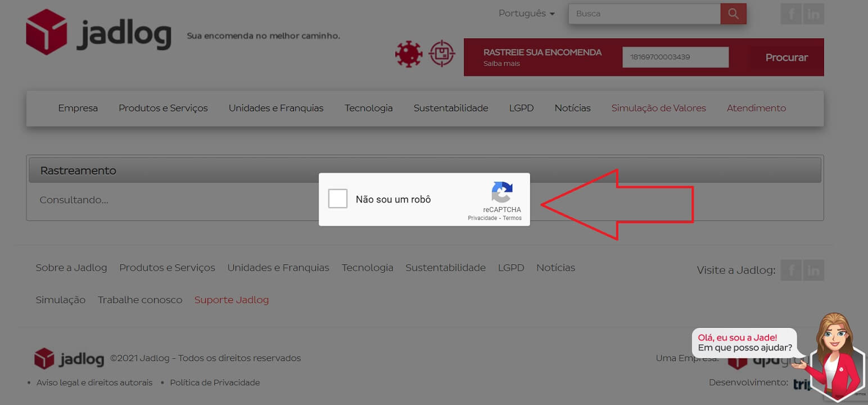Click the package tracking target icon
868x405 pixels.
(442, 54)
